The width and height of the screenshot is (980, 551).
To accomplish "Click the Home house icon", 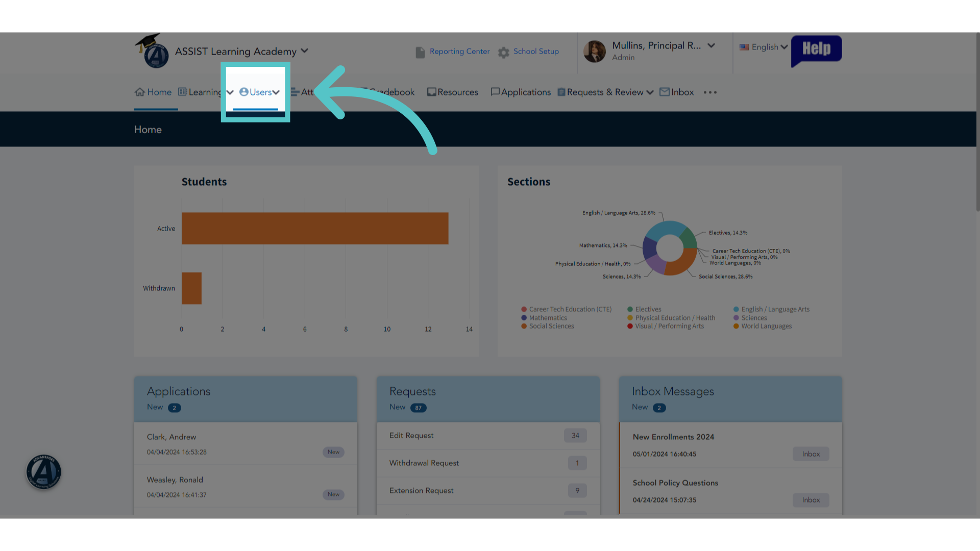I will tap(140, 92).
